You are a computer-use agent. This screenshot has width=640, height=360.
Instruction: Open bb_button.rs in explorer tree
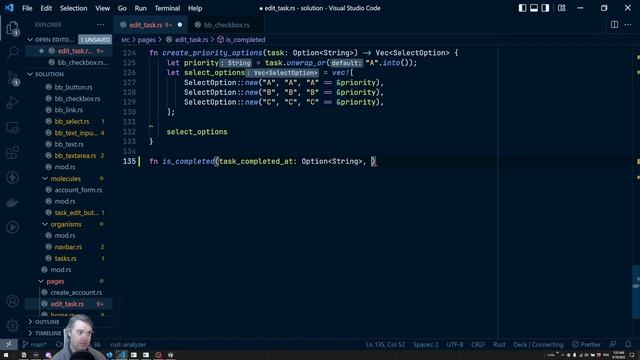point(73,87)
